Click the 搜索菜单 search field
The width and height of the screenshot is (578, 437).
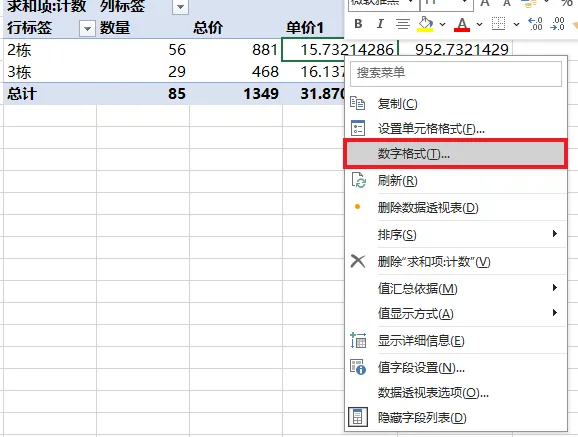(x=456, y=74)
